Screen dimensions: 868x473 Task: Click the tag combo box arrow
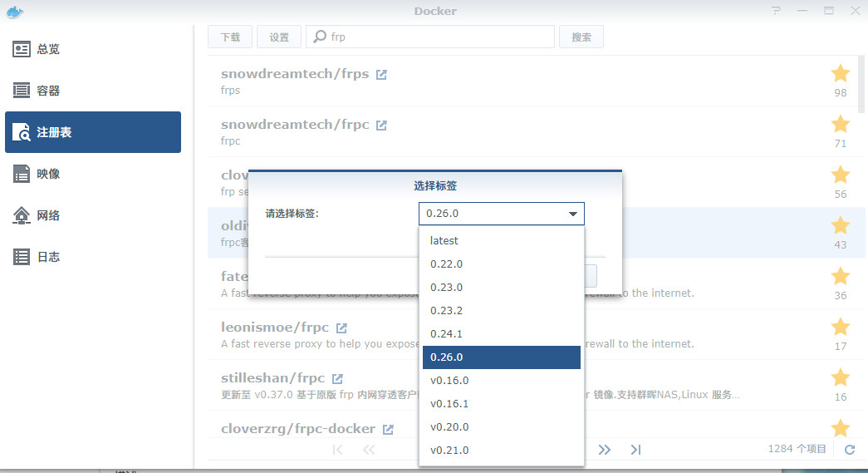click(573, 214)
